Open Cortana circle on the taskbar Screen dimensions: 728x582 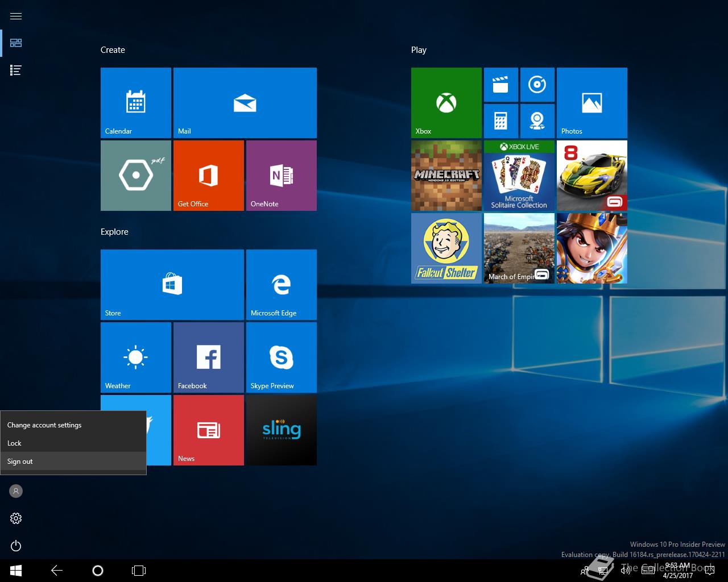[98, 571]
